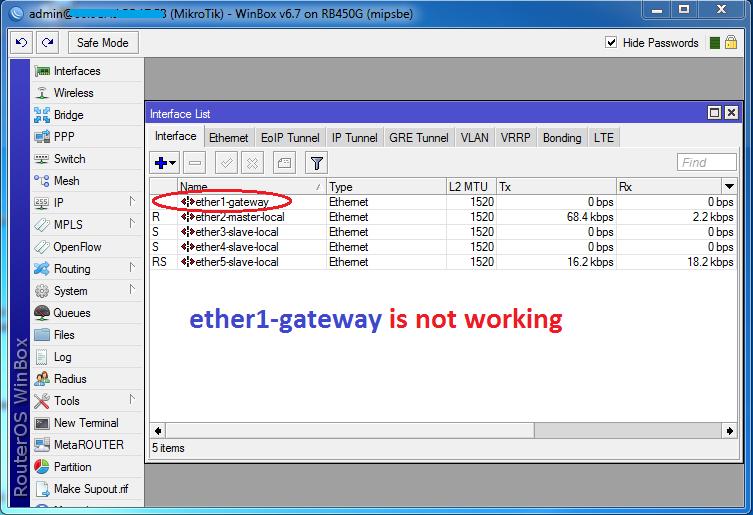753x515 pixels.
Task: Select the ether3-slave-local interface row
Action: pyautogui.click(x=443, y=232)
